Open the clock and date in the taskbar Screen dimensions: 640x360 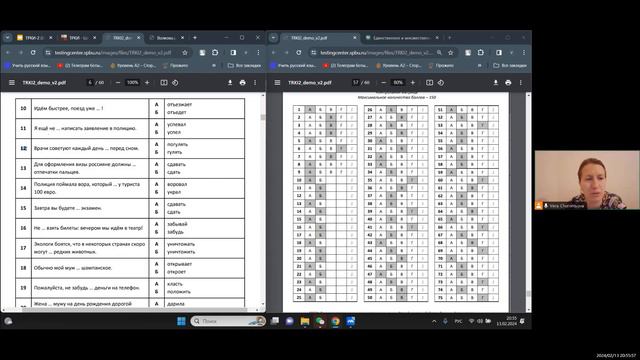pyautogui.click(x=506, y=321)
